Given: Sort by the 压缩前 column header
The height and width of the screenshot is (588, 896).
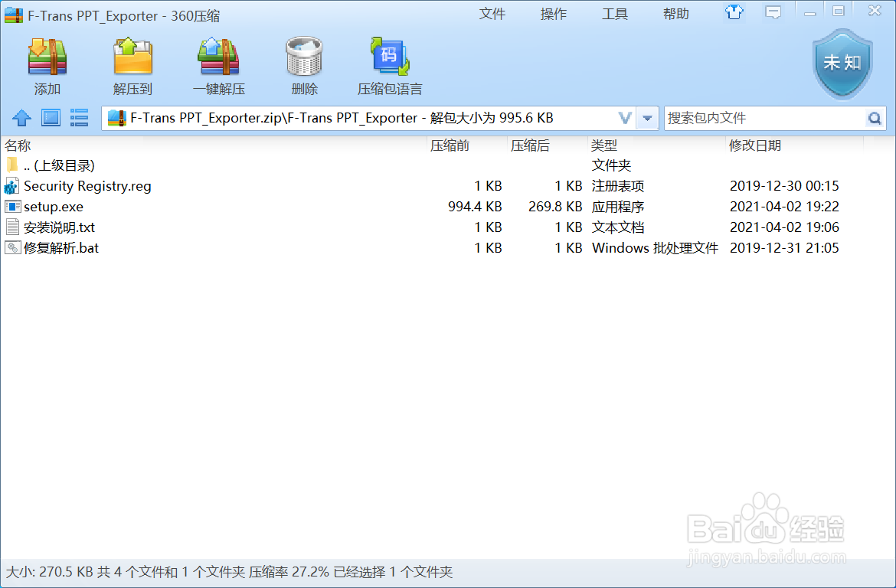Looking at the screenshot, I should point(450,145).
